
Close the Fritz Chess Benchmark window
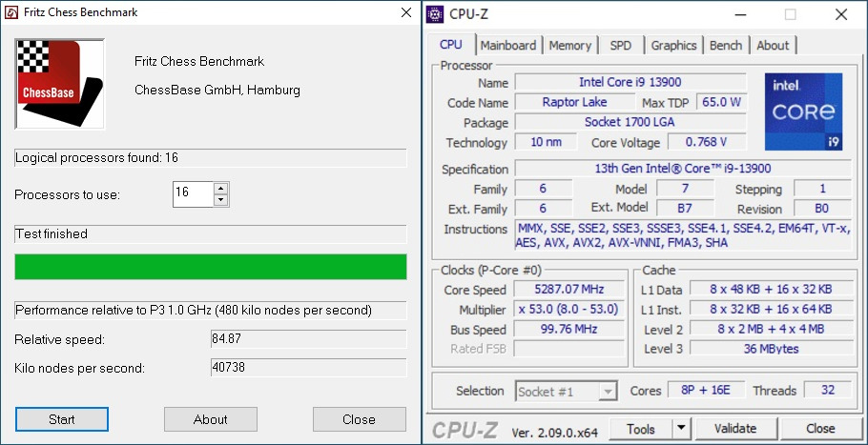pos(406,12)
